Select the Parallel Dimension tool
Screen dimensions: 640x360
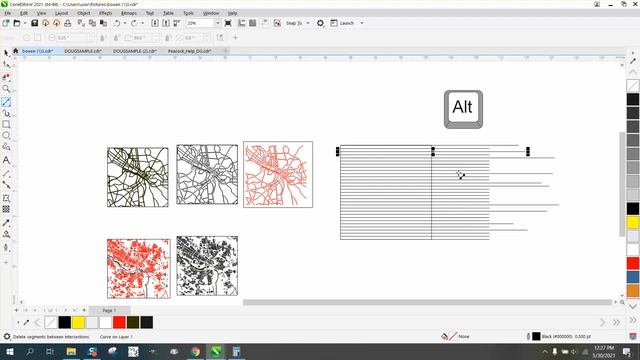(x=6, y=173)
